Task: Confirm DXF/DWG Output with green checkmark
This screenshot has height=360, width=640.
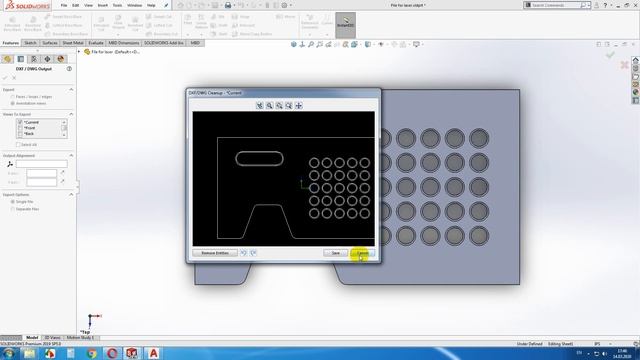Action: (x=5, y=78)
